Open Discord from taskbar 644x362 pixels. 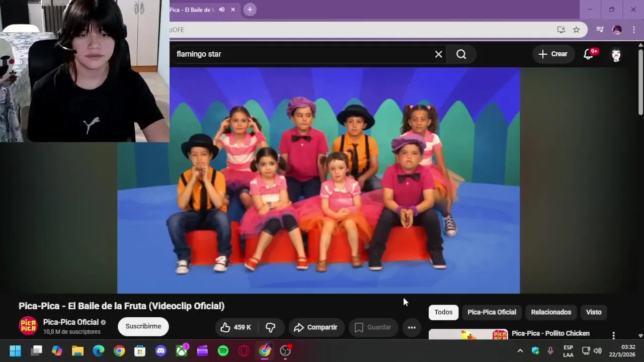pyautogui.click(x=161, y=351)
